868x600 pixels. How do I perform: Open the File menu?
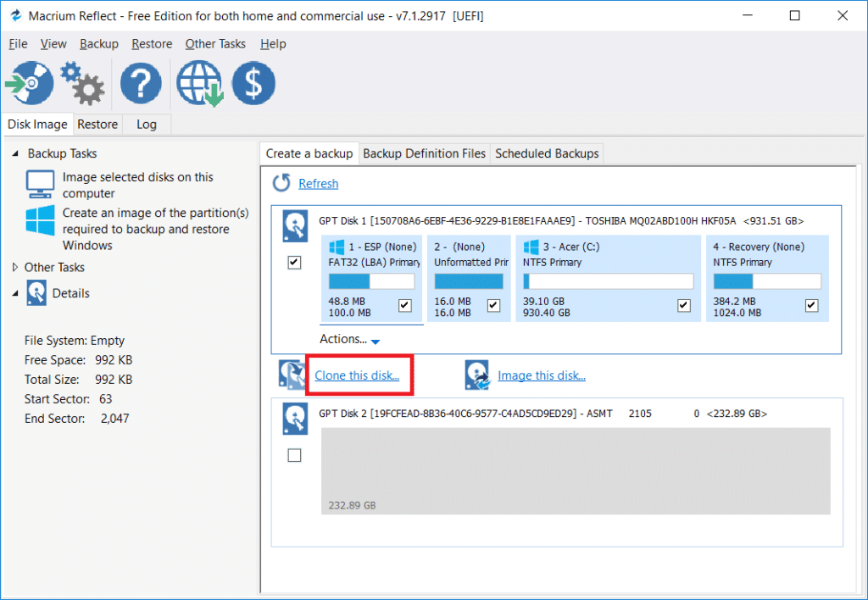pos(18,44)
